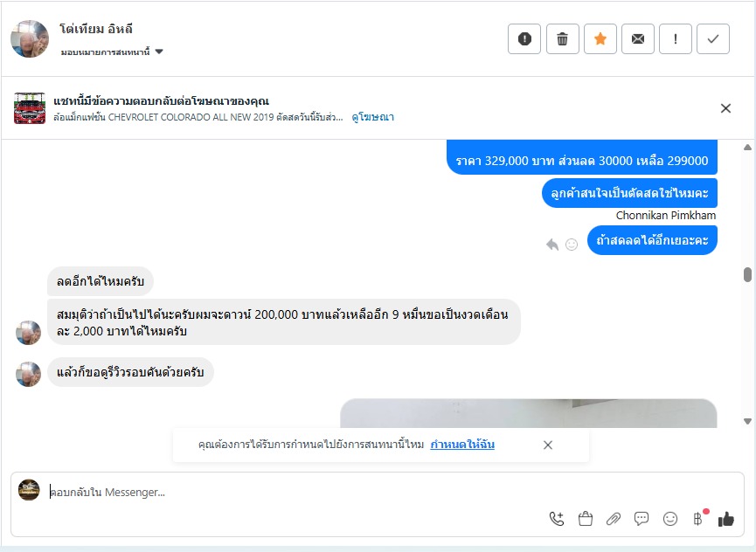Click the phone call request icon
Screen dimensions: 756x552
pos(557,519)
